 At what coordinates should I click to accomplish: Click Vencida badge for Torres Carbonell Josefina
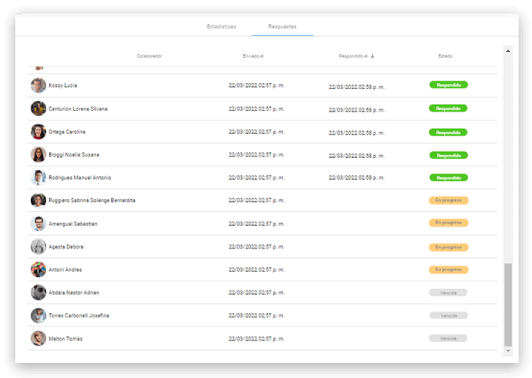coord(449,316)
